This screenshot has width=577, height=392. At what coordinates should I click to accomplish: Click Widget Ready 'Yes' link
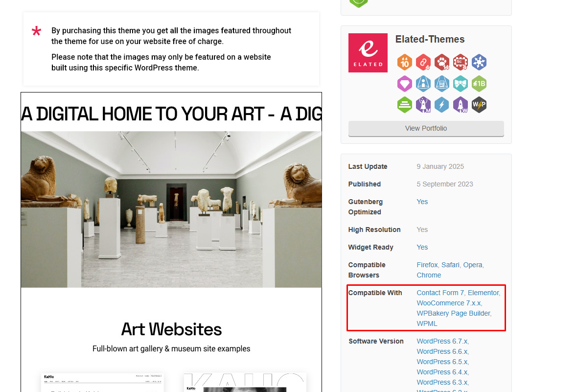coord(422,247)
